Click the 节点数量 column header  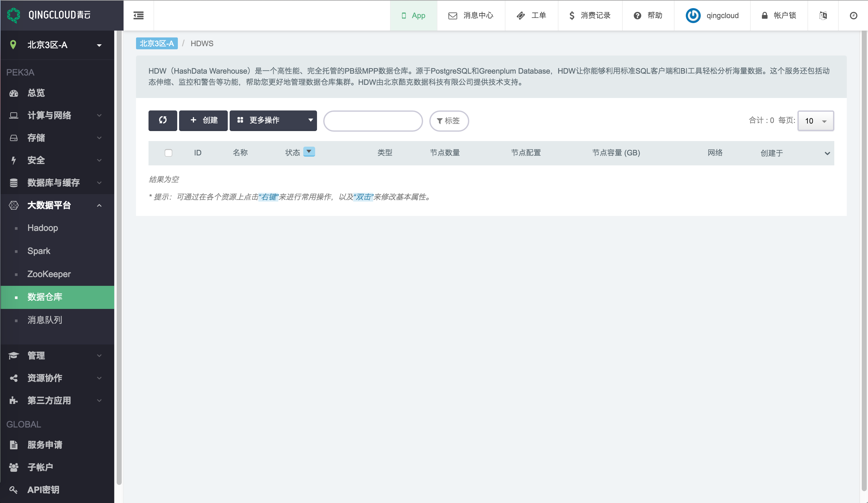445,153
